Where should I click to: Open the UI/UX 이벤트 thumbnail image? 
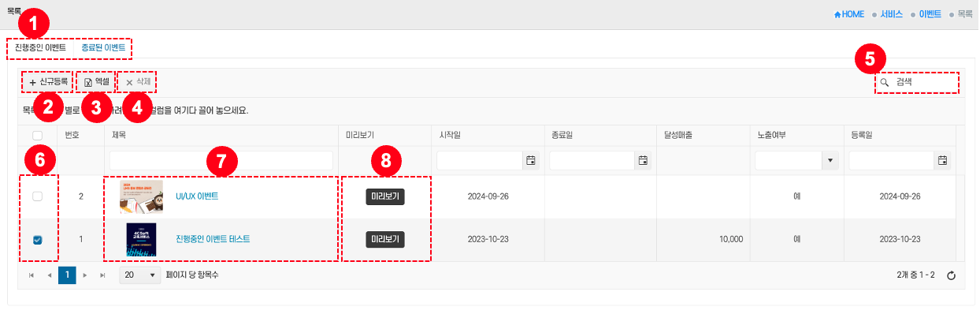pos(141,196)
